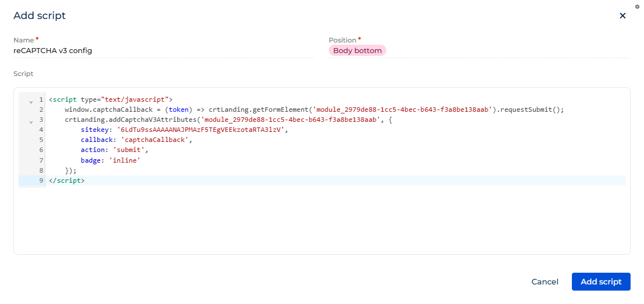Click the 'Position' field label
The width and height of the screenshot is (644, 304).
pyautogui.click(x=343, y=40)
